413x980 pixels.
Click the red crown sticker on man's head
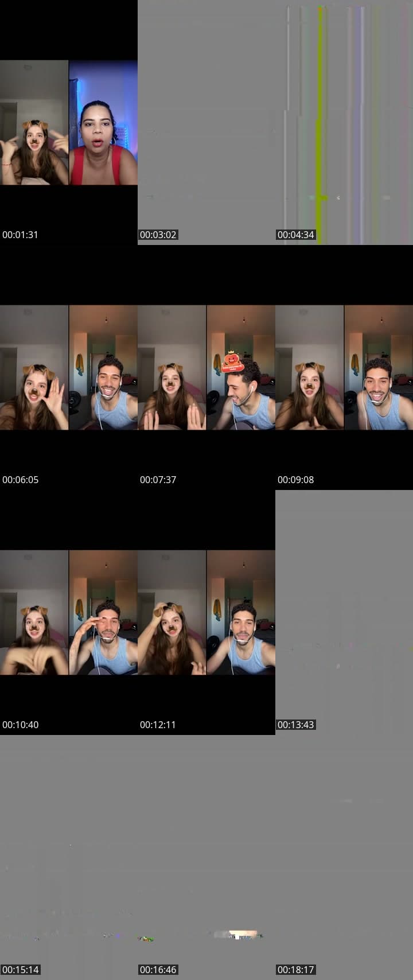click(x=232, y=361)
